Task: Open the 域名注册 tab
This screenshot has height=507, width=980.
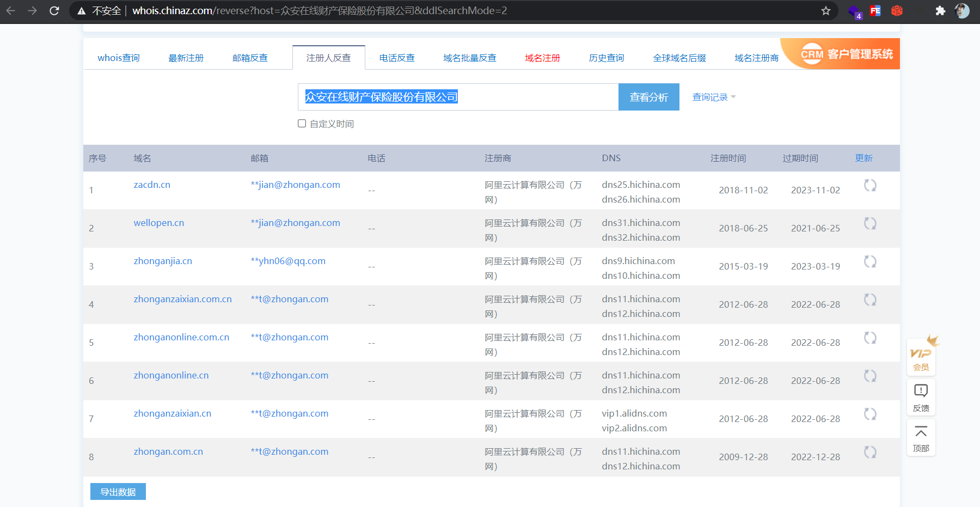Action: pos(543,58)
